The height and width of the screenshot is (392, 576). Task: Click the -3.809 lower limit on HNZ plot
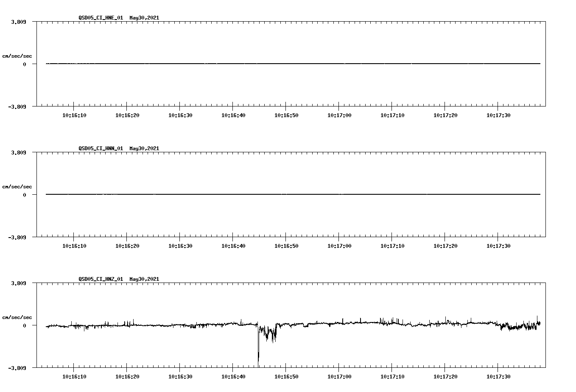tap(17, 368)
